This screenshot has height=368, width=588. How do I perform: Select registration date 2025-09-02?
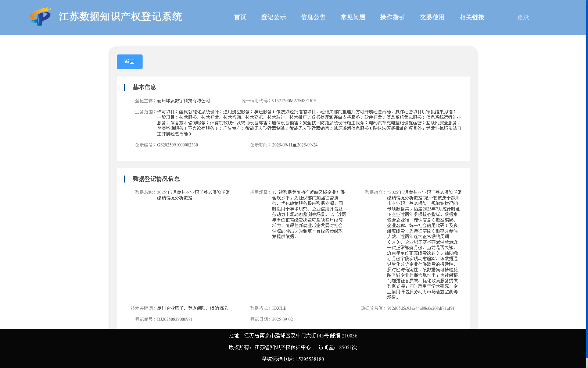[283, 319]
